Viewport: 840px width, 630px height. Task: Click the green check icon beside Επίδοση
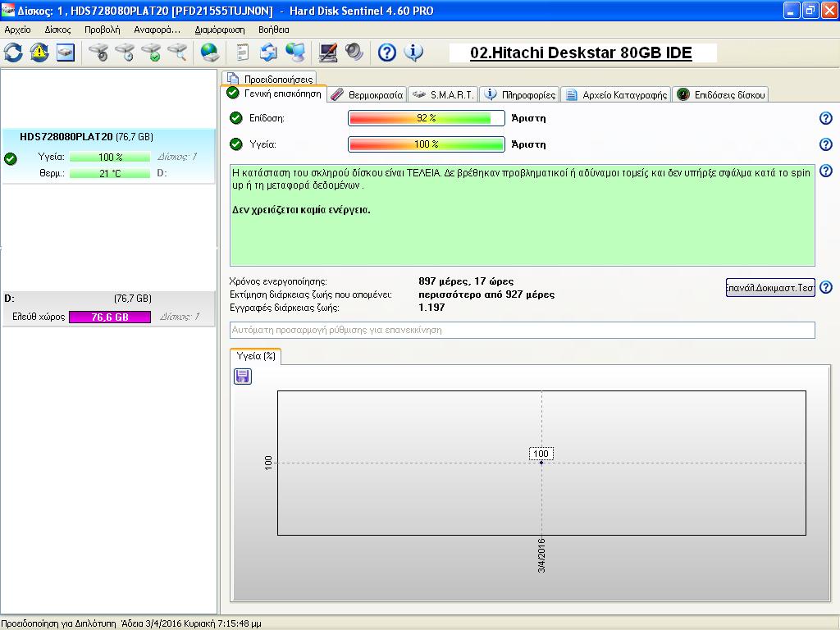click(235, 118)
